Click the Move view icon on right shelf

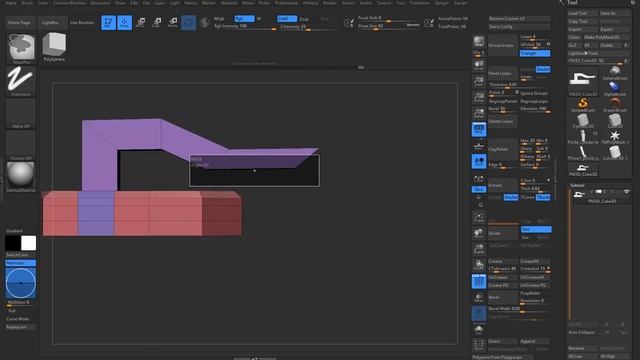pyautogui.click(x=479, y=233)
